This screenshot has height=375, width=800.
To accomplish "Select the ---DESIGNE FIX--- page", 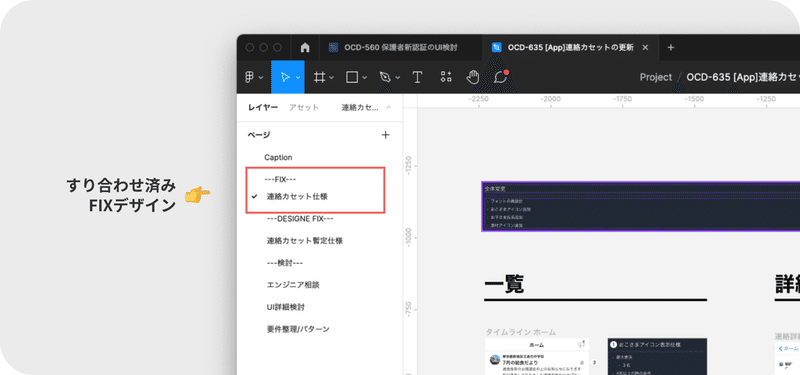I will click(300, 218).
